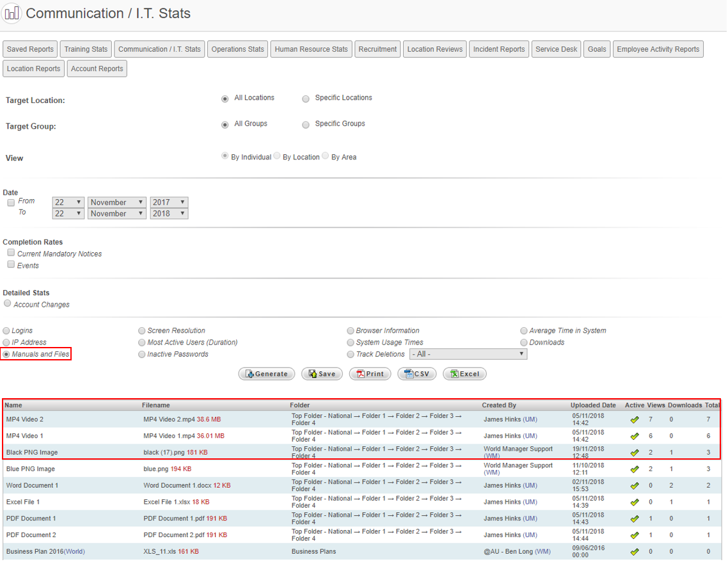This screenshot has height=564, width=728.
Task: Open the Incident Reports tab
Action: tap(498, 49)
